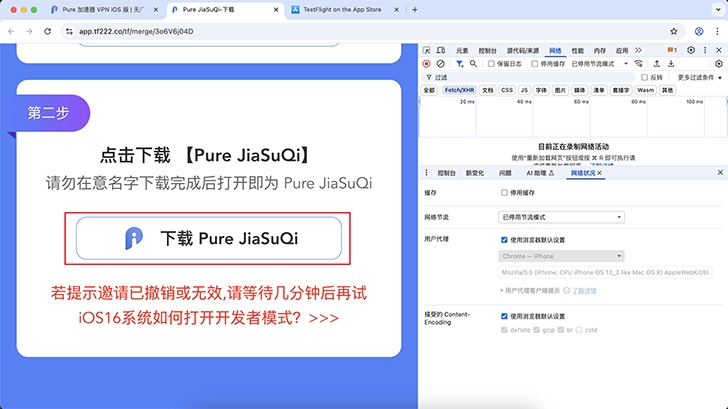Switch to the 元素 DevTools tab

pyautogui.click(x=461, y=49)
